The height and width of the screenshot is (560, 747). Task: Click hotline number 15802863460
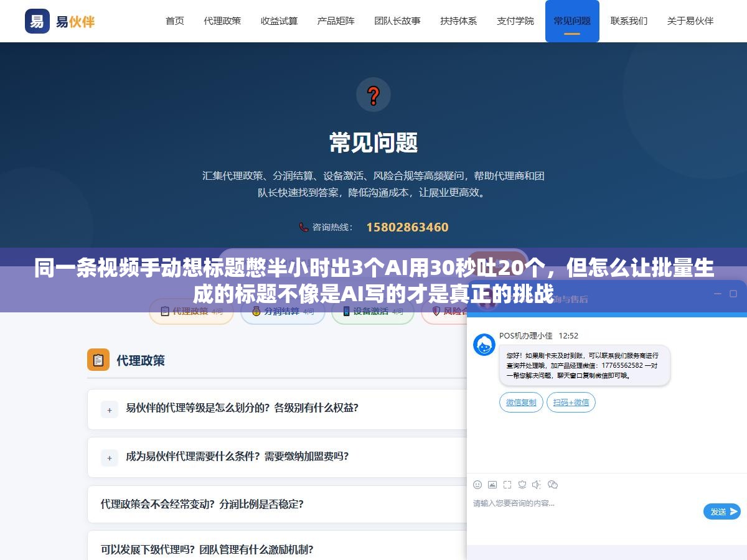[x=407, y=227]
